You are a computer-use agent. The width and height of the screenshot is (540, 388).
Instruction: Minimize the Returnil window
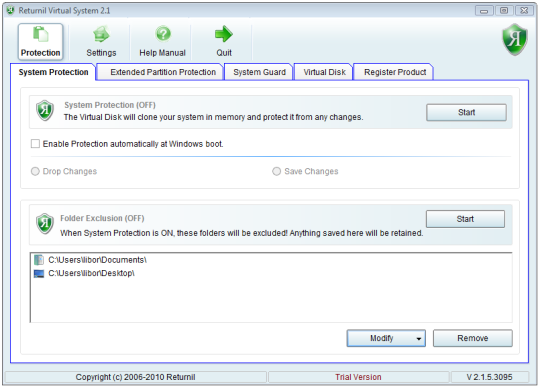(484, 11)
